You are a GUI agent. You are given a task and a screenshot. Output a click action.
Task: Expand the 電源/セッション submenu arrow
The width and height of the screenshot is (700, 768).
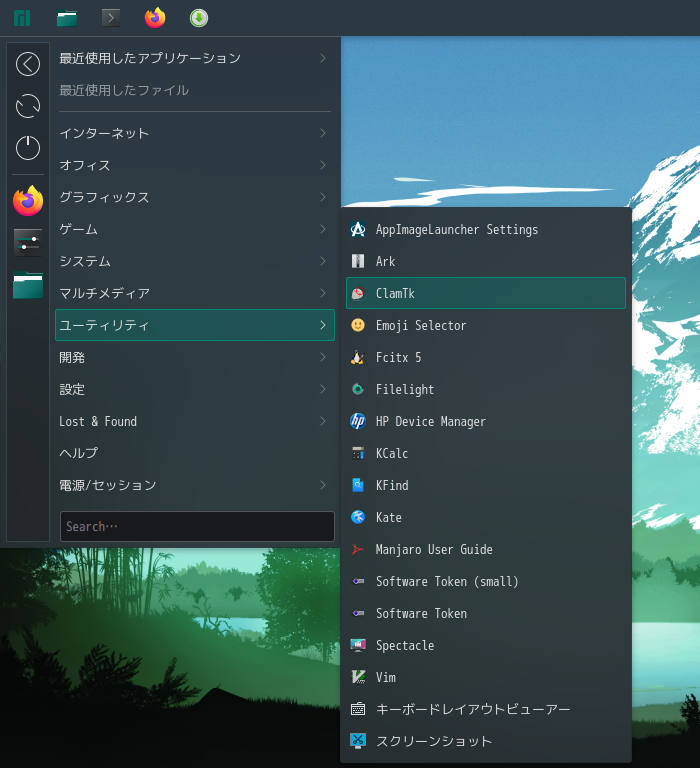[x=323, y=485]
